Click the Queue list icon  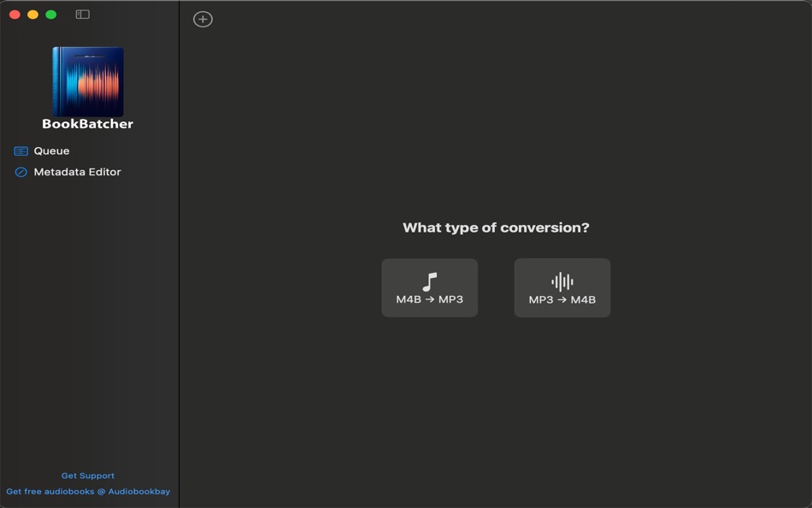click(21, 151)
